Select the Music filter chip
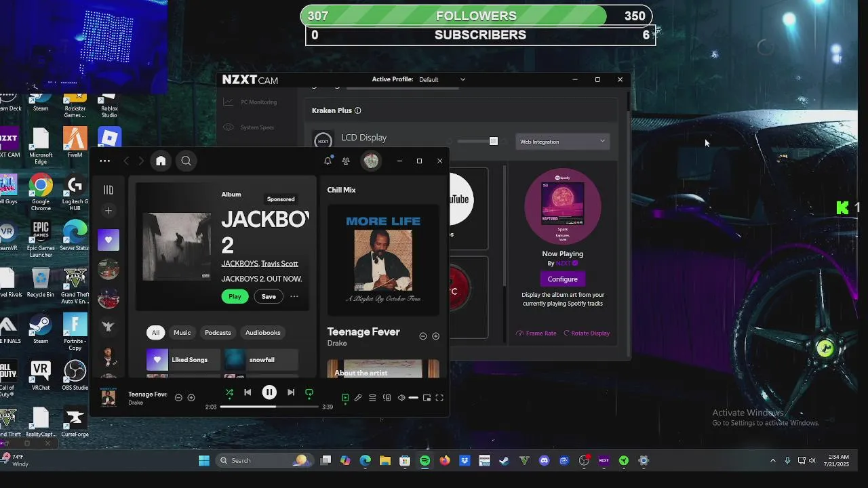This screenshot has height=488, width=868. point(182,332)
